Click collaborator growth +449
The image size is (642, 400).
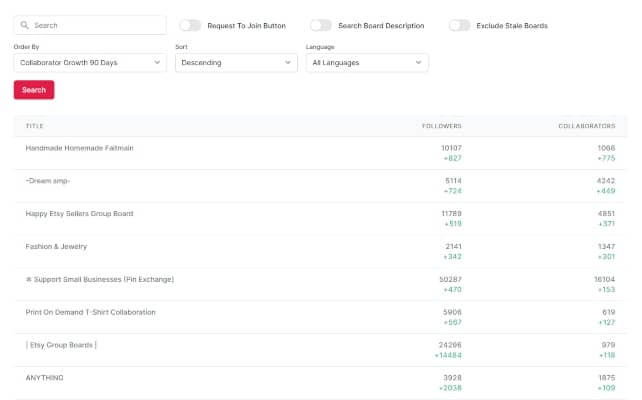606,191
